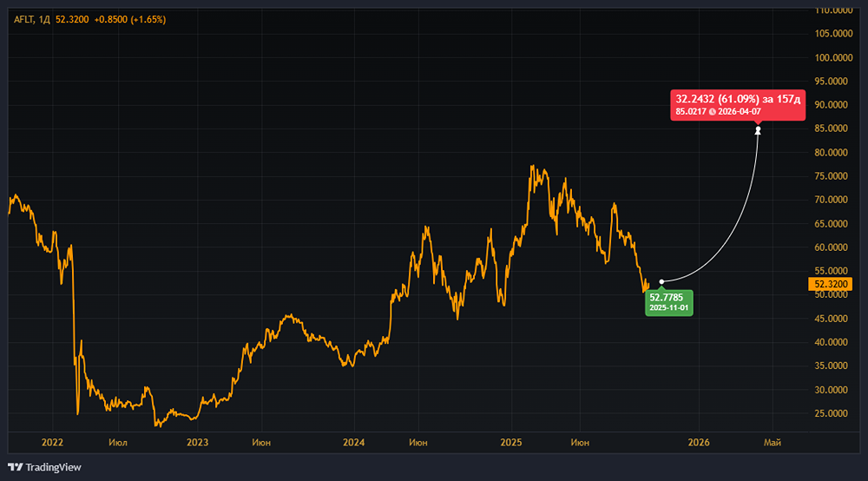Viewport: 868px width, 481px height.
Task: Select the 2024 marker on time axis
Action: 354,442
